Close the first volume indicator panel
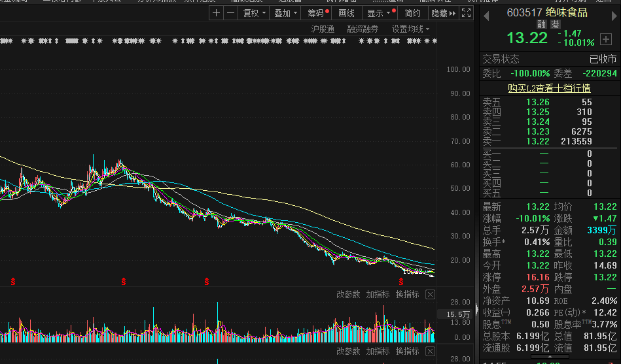The height and width of the screenshot is (364, 621). [x=430, y=295]
